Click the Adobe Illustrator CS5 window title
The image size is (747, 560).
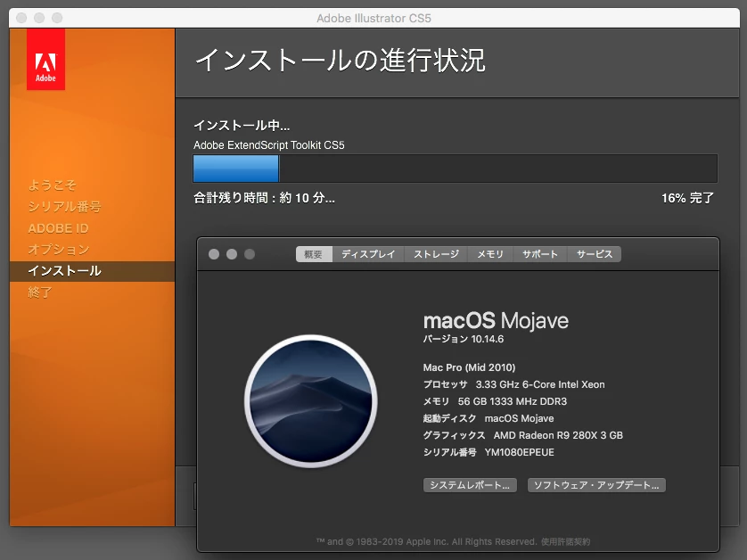374,18
